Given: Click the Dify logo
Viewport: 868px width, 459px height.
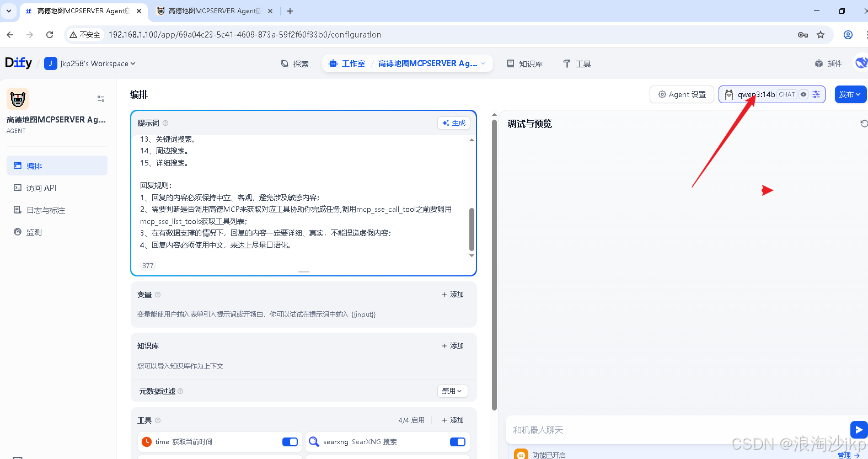Looking at the screenshot, I should (x=18, y=63).
